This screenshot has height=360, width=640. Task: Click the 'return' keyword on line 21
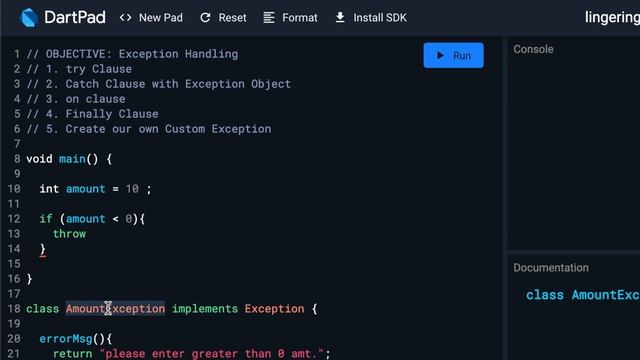coord(72,353)
